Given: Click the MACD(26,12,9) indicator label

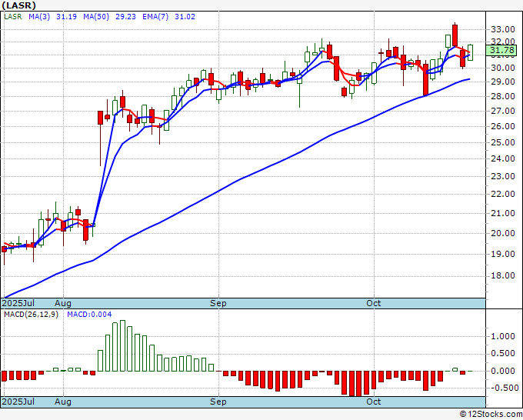Looking at the screenshot, I should click(31, 315).
